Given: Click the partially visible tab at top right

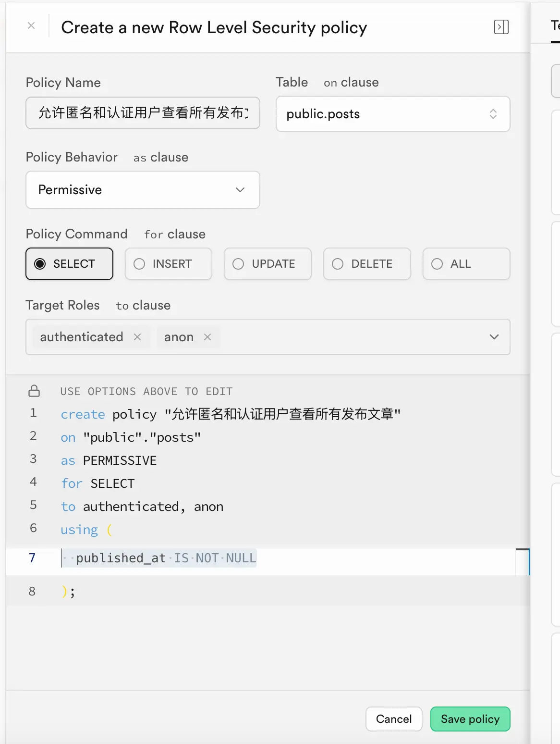Looking at the screenshot, I should pyautogui.click(x=555, y=26).
